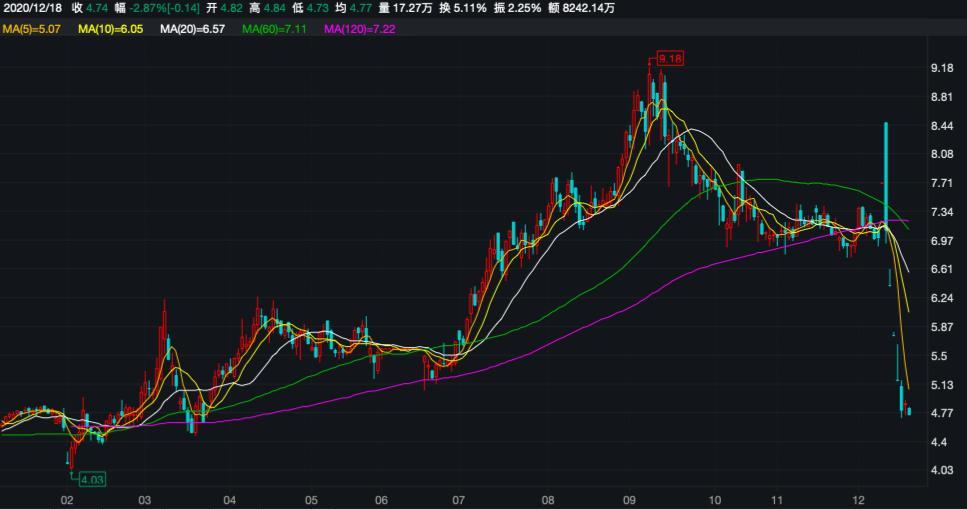Image resolution: width=967 pixels, height=509 pixels.
Task: Click the 8.44 price axis label
Action: coord(942,126)
